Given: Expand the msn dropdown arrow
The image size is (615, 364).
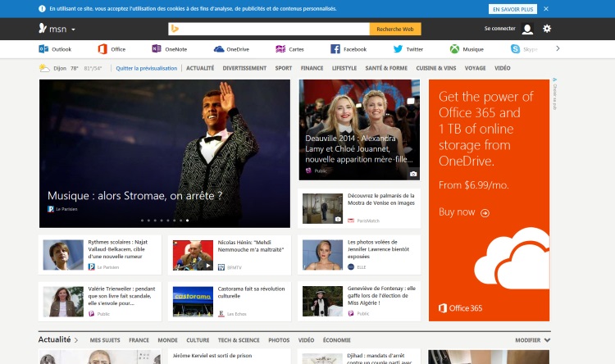Looking at the screenshot, I should [73, 30].
